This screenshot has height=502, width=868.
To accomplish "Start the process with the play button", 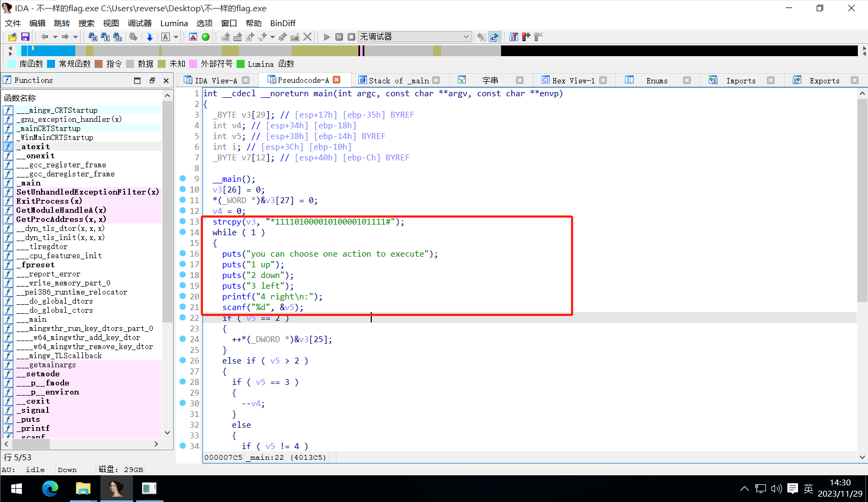I will [327, 37].
